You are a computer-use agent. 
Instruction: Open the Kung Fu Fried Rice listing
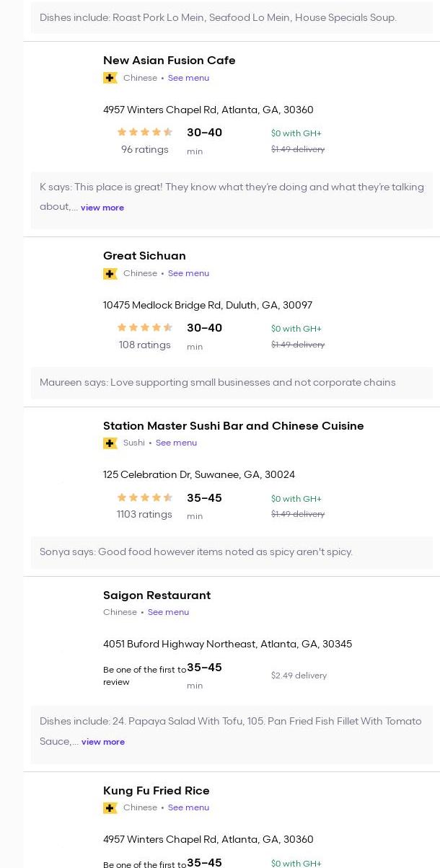tap(156, 791)
